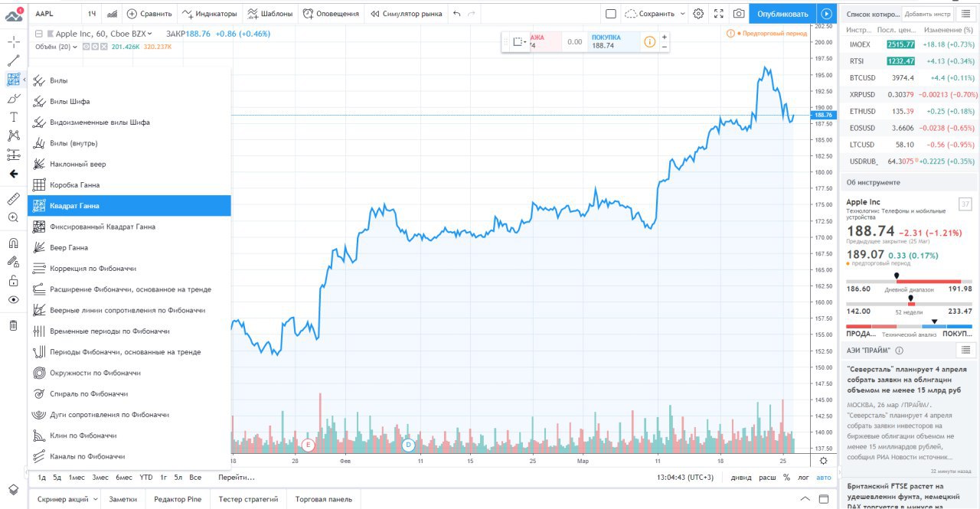Select the trend line drawing tool
This screenshot has height=509, width=980.
pyautogui.click(x=13, y=61)
